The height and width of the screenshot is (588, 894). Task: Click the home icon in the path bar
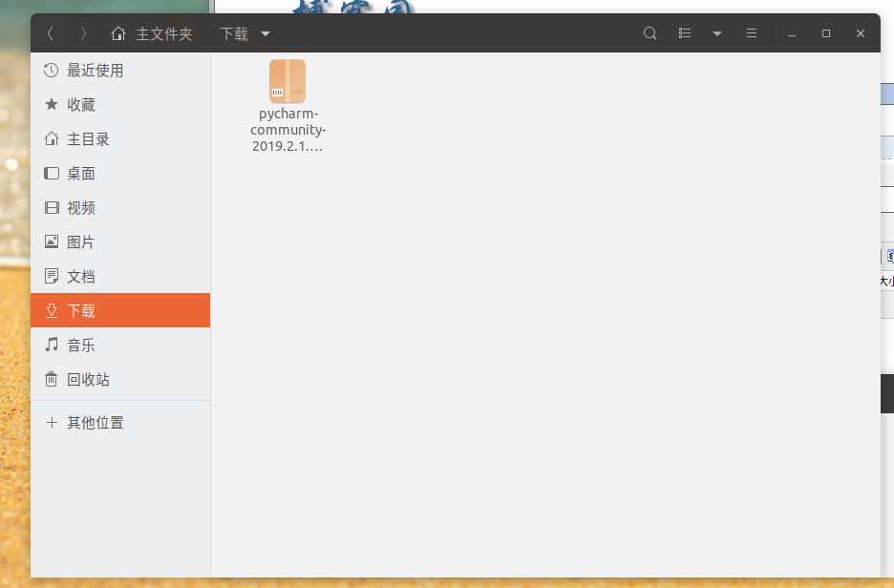pos(118,33)
